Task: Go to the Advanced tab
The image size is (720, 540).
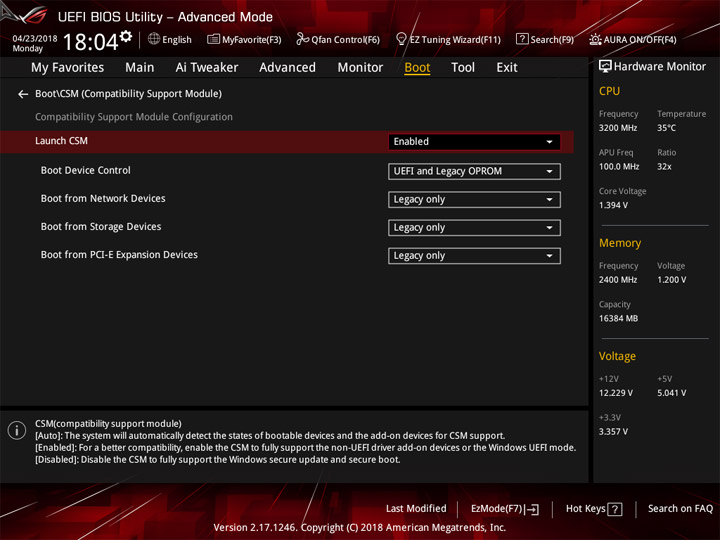Action: click(287, 68)
